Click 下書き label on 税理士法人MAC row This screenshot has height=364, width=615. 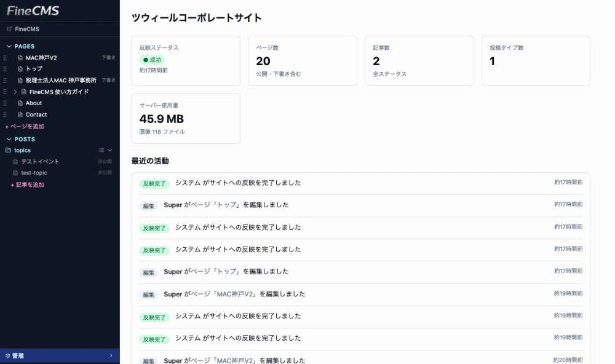click(109, 81)
